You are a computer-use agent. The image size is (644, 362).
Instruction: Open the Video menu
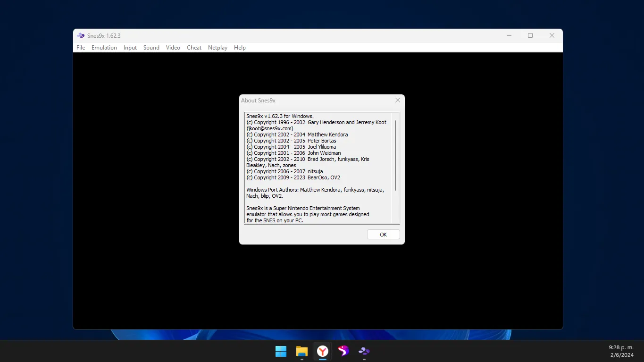(173, 48)
